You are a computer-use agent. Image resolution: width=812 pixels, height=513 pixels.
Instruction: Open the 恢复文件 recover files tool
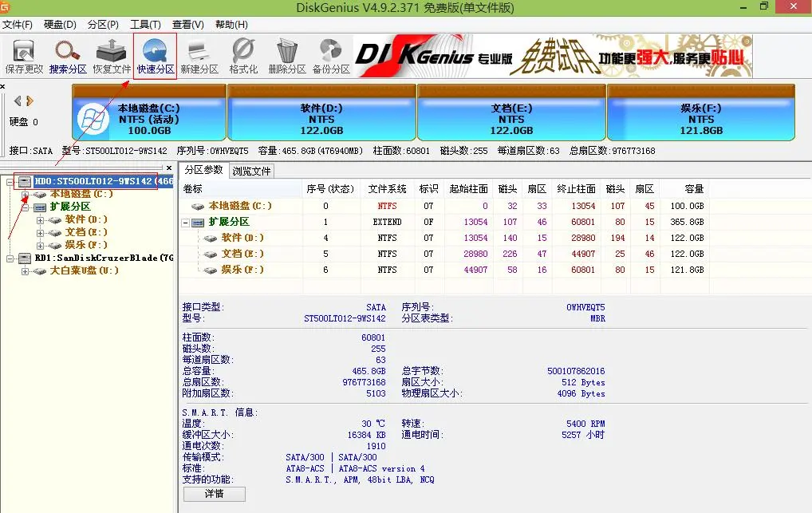click(x=112, y=57)
